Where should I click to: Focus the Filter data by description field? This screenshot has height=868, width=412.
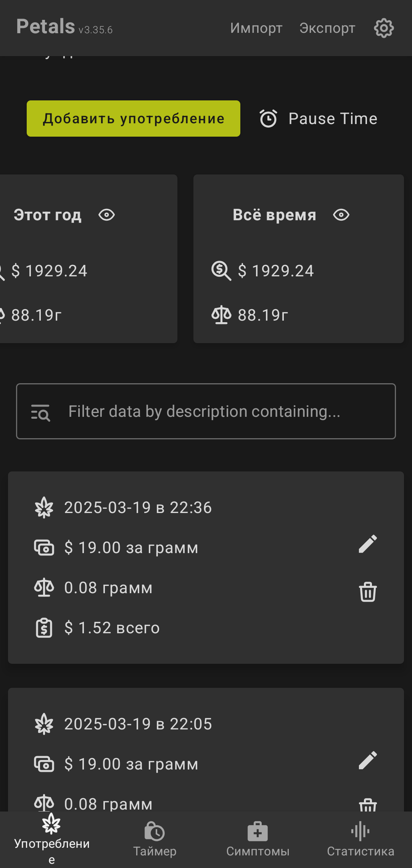221,411
